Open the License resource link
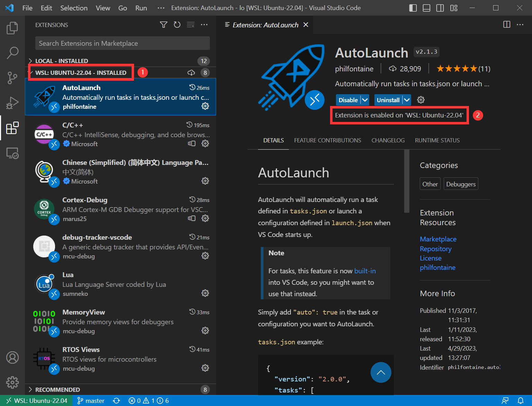The width and height of the screenshot is (532, 406). tap(431, 258)
